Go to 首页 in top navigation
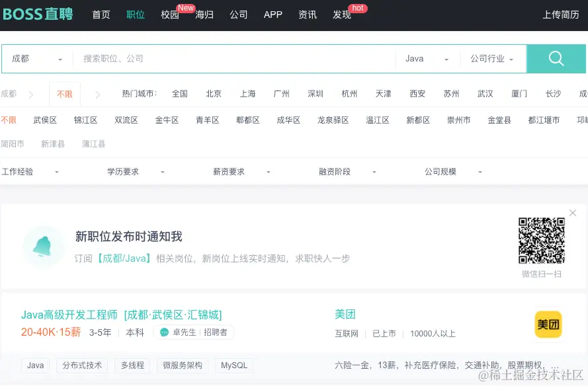588x386 pixels. (101, 15)
